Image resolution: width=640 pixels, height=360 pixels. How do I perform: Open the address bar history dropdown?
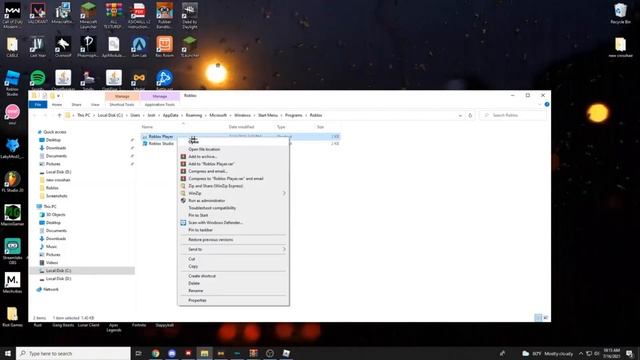coord(460,116)
